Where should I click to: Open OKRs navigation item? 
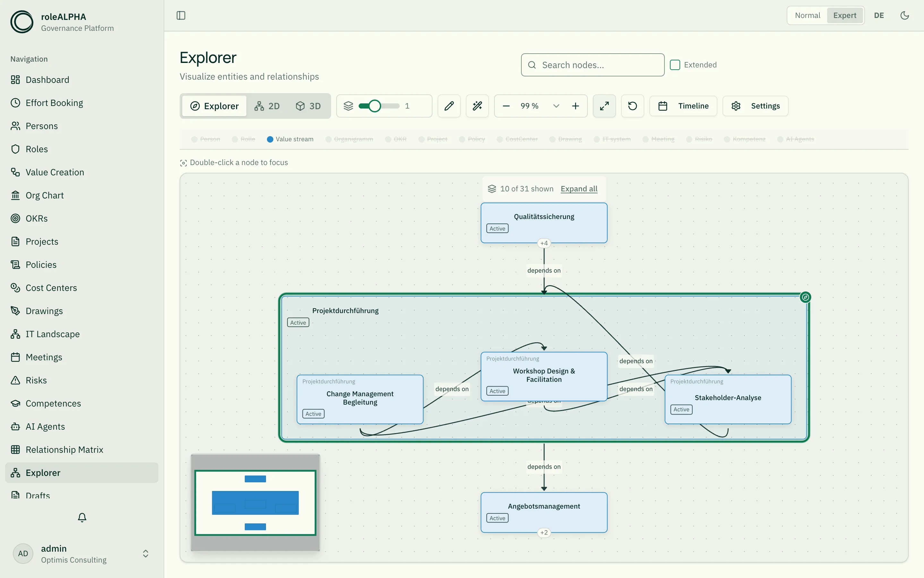[x=82, y=218]
